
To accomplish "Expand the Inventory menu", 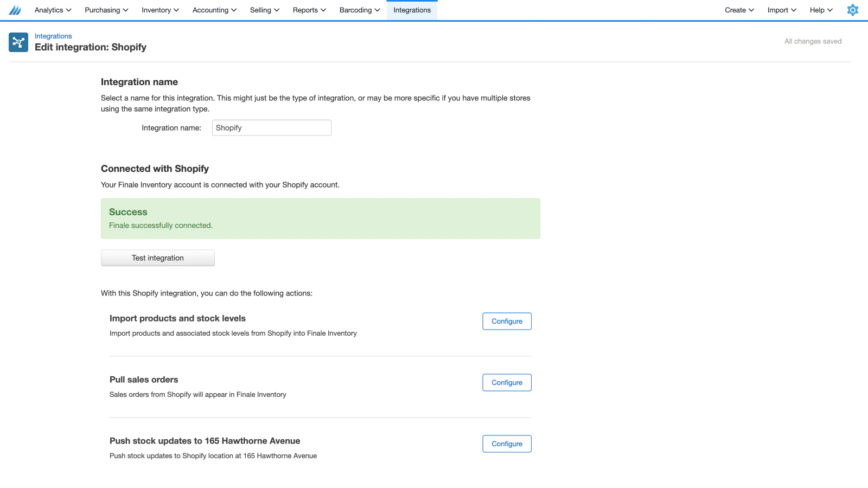I will (x=160, y=10).
